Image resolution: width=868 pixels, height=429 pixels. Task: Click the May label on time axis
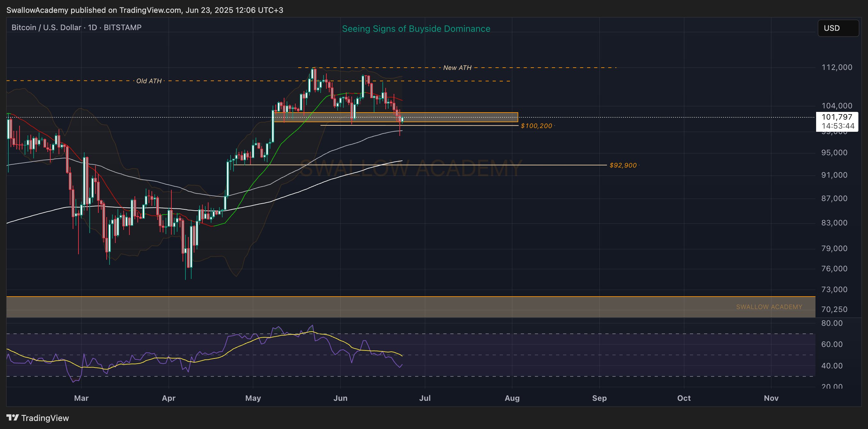click(253, 398)
